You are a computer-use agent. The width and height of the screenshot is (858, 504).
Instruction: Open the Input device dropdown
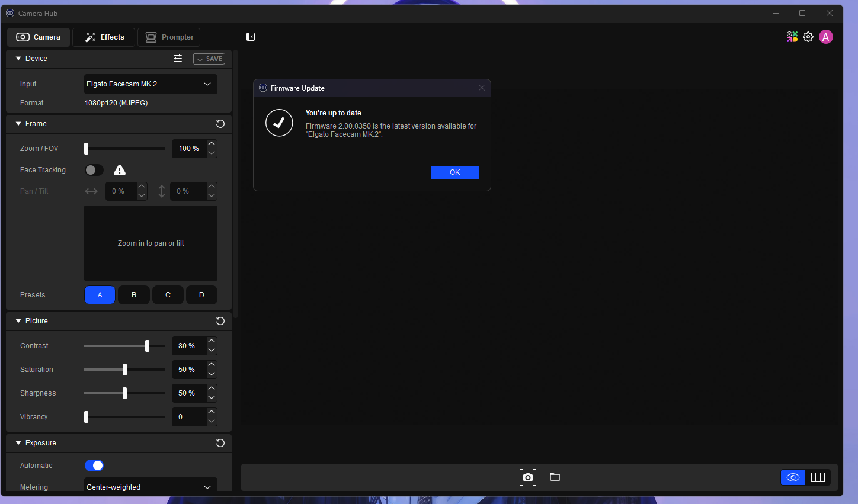[151, 84]
